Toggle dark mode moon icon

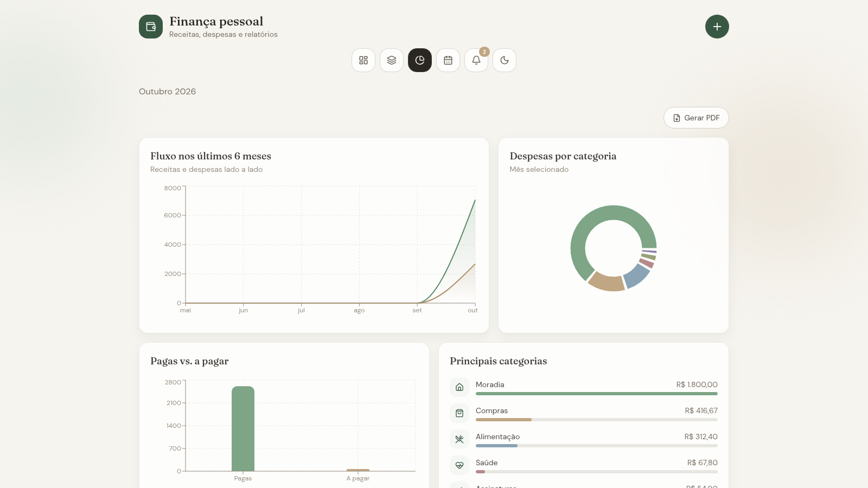click(x=505, y=60)
